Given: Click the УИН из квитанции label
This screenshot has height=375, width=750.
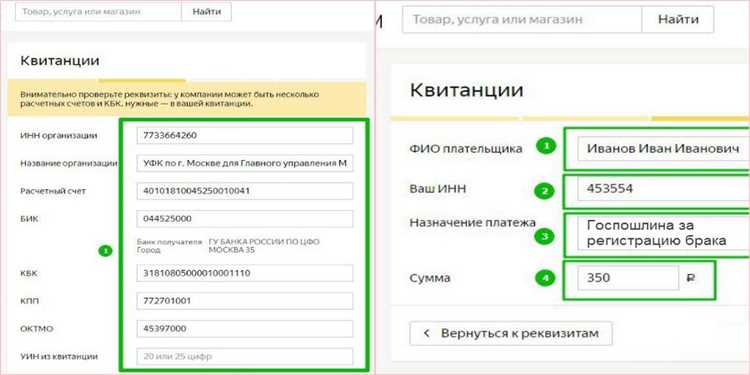Looking at the screenshot, I should click(x=59, y=356).
